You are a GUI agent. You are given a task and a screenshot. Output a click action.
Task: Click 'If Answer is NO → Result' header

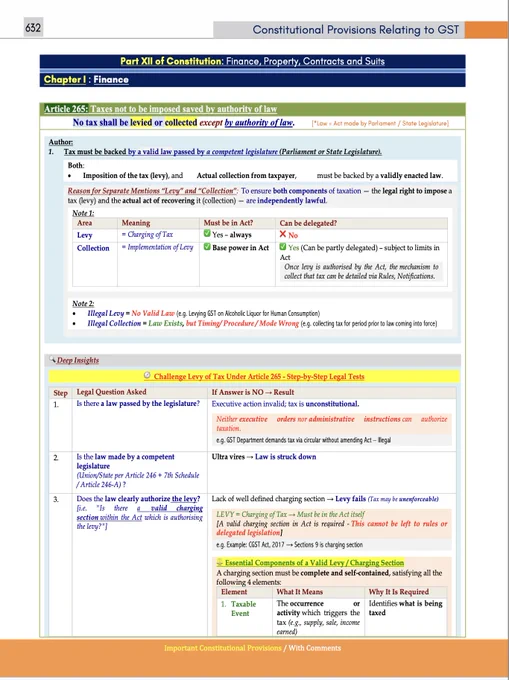point(253,392)
